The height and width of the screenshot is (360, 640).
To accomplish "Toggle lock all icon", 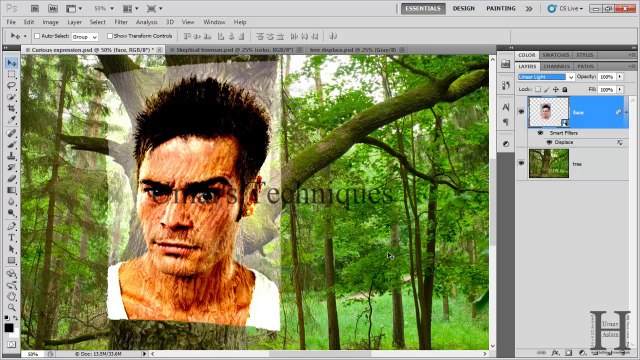I will 565,89.
